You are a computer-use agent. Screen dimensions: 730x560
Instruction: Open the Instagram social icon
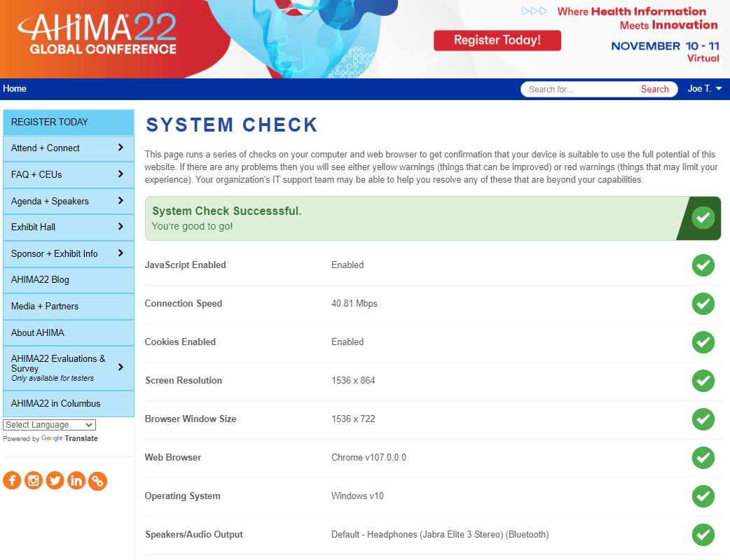pyautogui.click(x=34, y=480)
